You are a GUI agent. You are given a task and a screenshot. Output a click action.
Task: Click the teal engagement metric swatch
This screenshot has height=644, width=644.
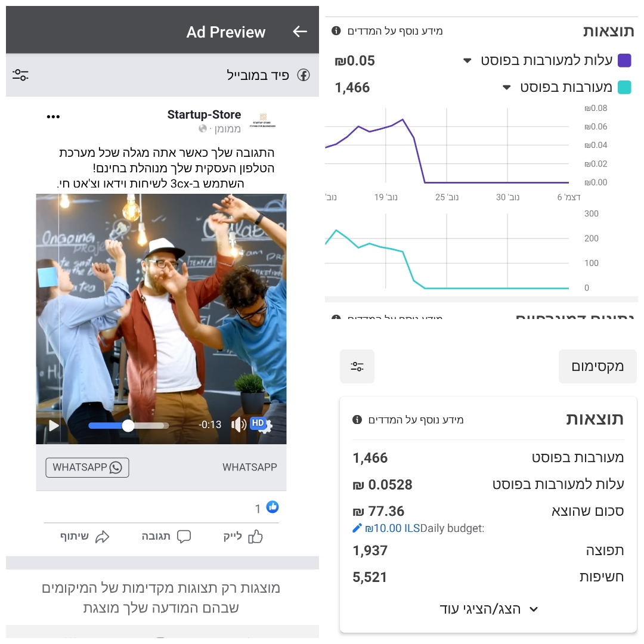click(624, 88)
